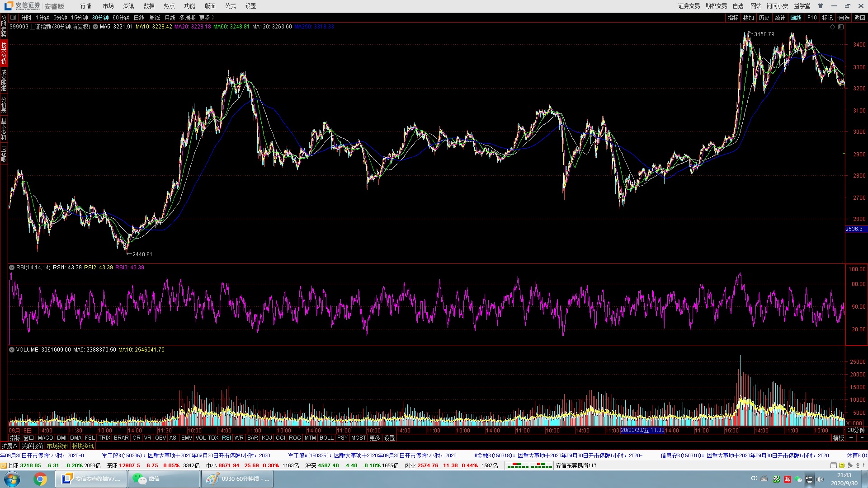Click the 证券交易 button
The height and width of the screenshot is (488, 868).
(x=689, y=6)
